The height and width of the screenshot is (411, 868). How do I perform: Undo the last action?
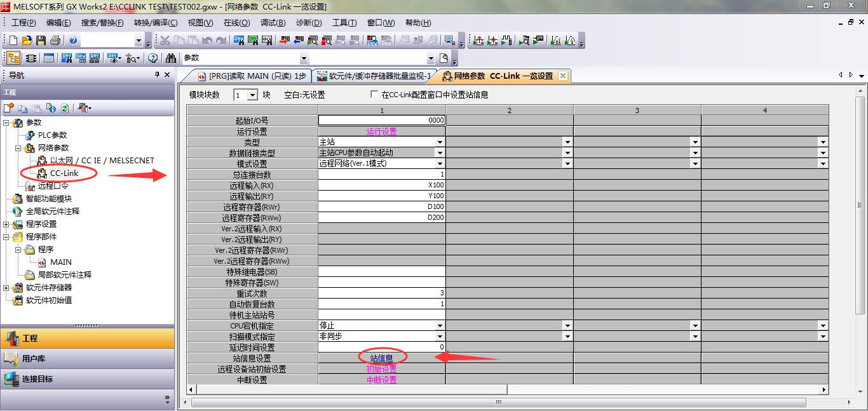[x=207, y=40]
